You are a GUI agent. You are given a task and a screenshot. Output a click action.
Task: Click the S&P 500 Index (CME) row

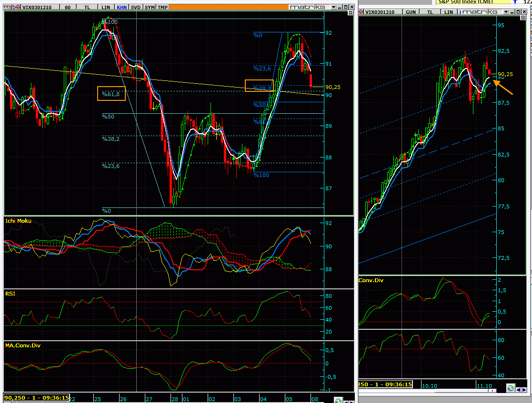click(473, 2)
